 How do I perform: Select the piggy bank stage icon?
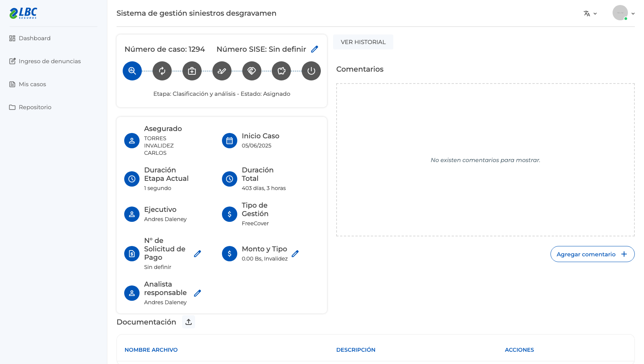tap(281, 71)
